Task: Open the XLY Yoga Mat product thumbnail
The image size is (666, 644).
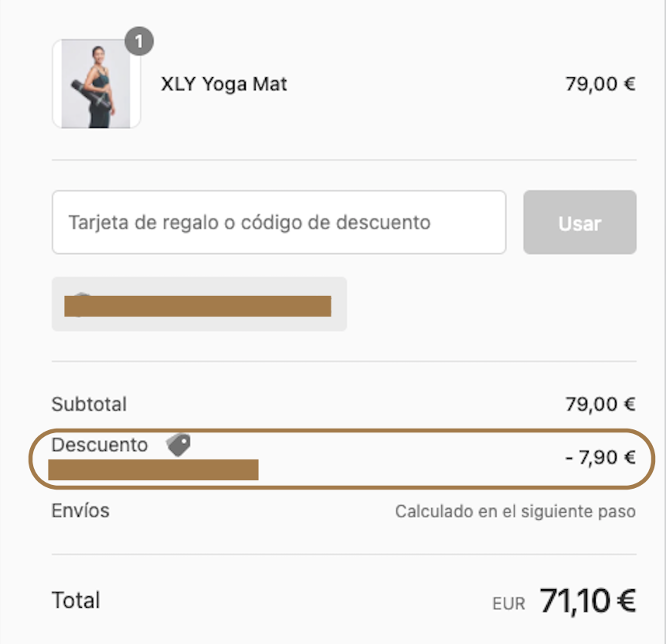Action: pos(97,84)
